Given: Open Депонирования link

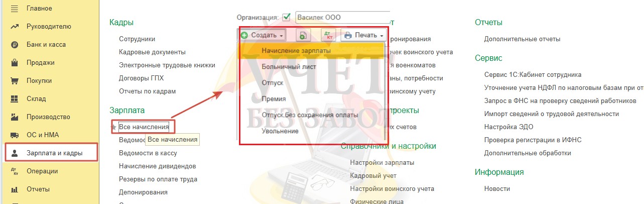Looking at the screenshot, I should coord(143,192).
